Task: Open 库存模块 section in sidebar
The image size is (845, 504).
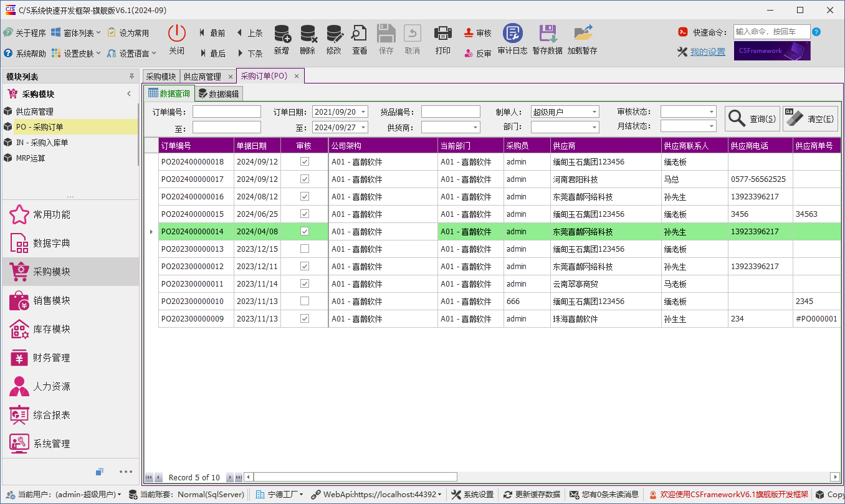Action: coord(70,330)
